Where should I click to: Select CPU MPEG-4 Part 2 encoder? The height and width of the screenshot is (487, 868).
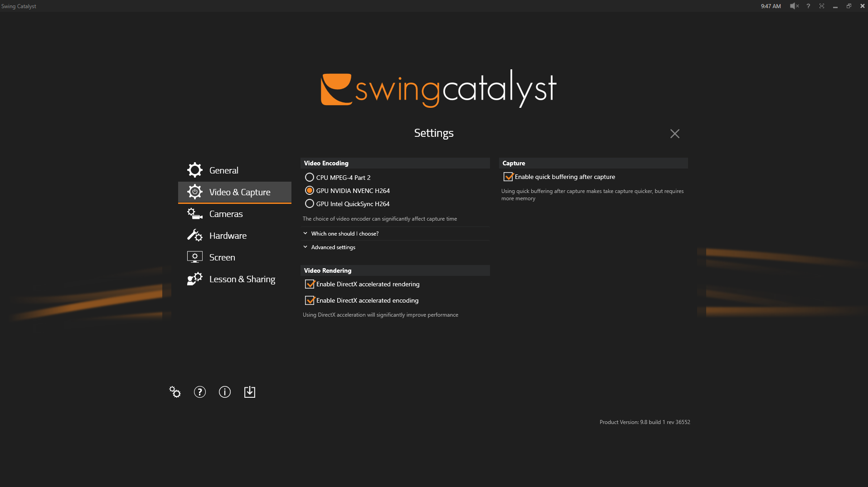pos(310,177)
